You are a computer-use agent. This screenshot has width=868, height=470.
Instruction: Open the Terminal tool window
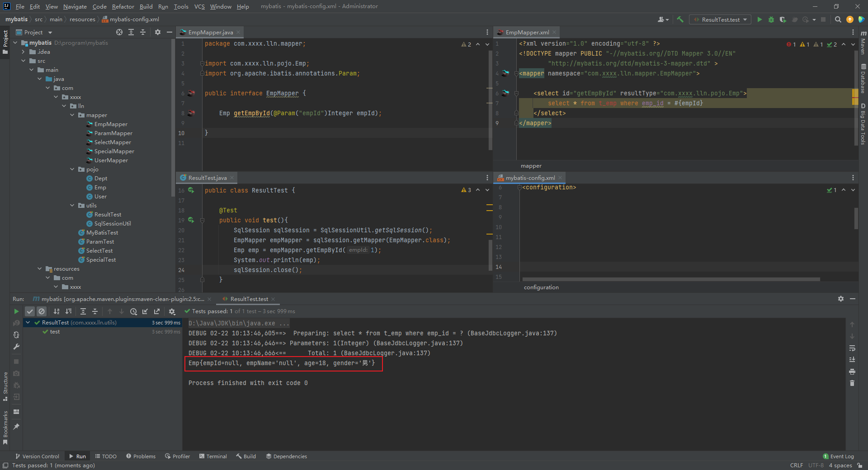click(x=213, y=456)
